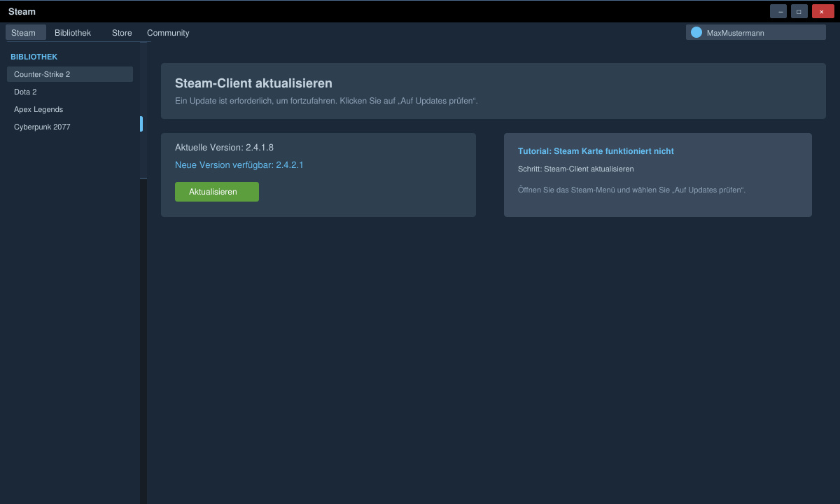Open the Steam menu
Image resolution: width=840 pixels, height=504 pixels.
click(x=26, y=33)
